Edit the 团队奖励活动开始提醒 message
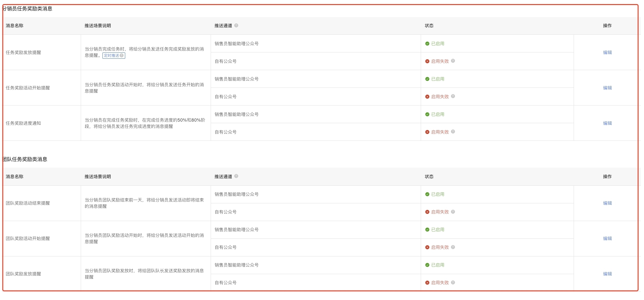Screen dimensions: 644x300 pyautogui.click(x=607, y=238)
